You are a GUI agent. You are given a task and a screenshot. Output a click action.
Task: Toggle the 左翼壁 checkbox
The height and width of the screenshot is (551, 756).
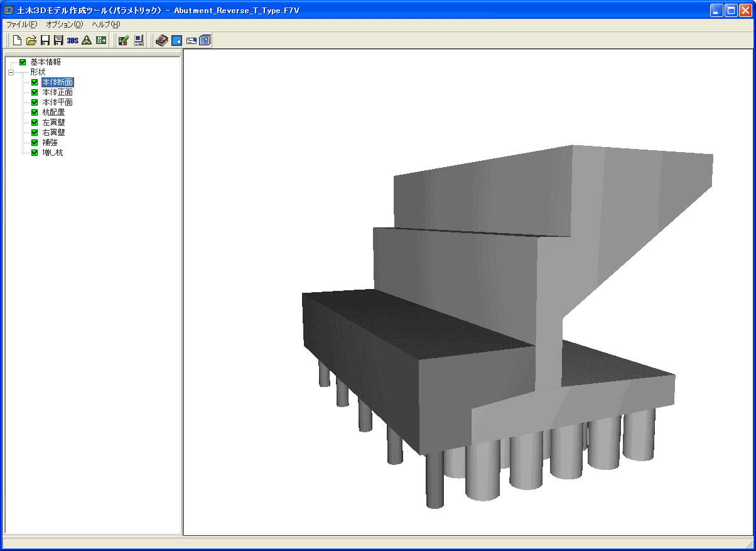coord(35,123)
